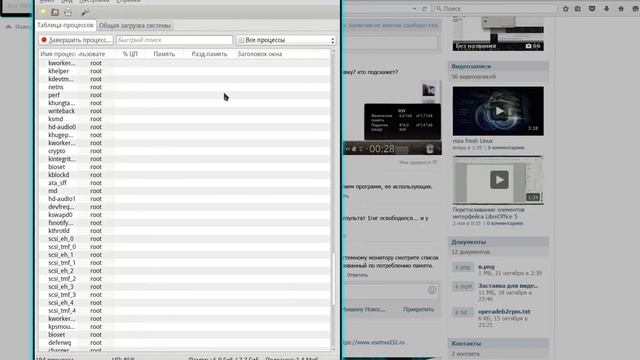This screenshot has width=640, height=360.
Task: Open the a.png document link
Action: coord(486,267)
